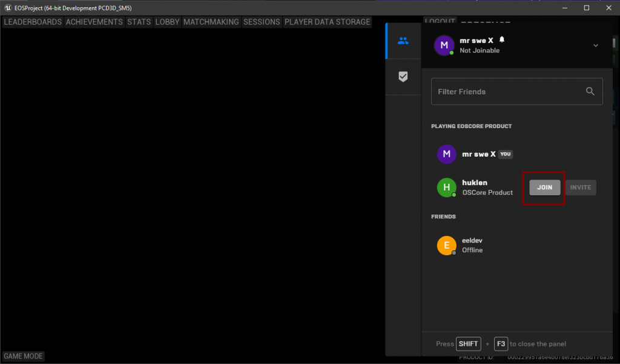
Task: Select huklen's green H avatar
Action: tap(446, 187)
